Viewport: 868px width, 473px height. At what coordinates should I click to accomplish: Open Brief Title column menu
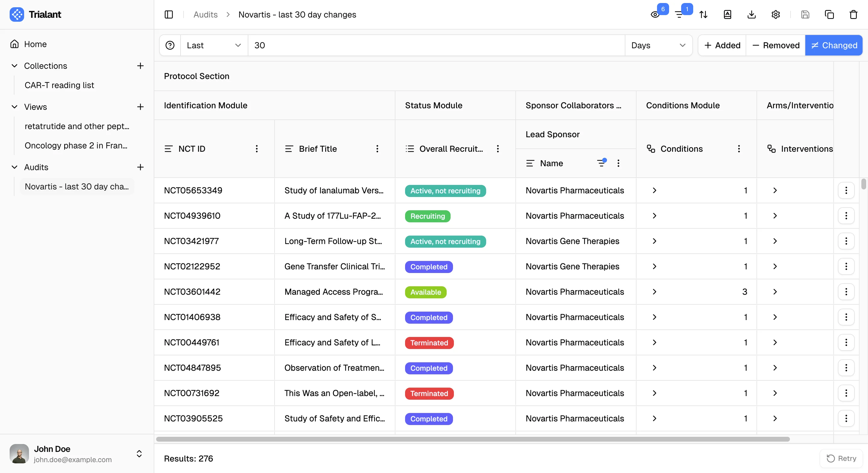pos(377,149)
